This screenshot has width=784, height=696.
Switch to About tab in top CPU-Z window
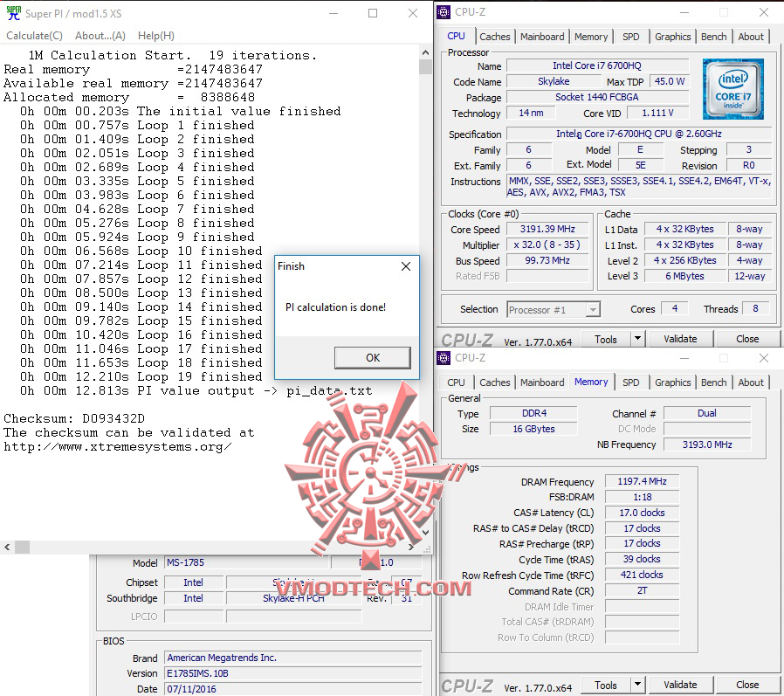[751, 37]
